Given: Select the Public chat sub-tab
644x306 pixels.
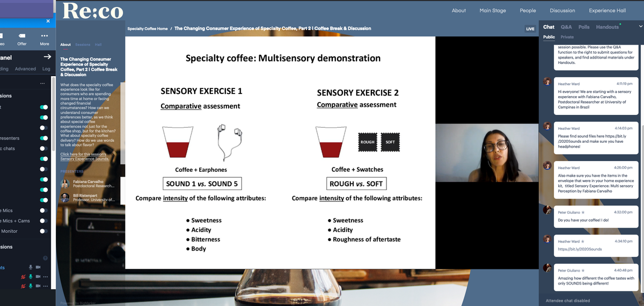Looking at the screenshot, I should pos(549,37).
